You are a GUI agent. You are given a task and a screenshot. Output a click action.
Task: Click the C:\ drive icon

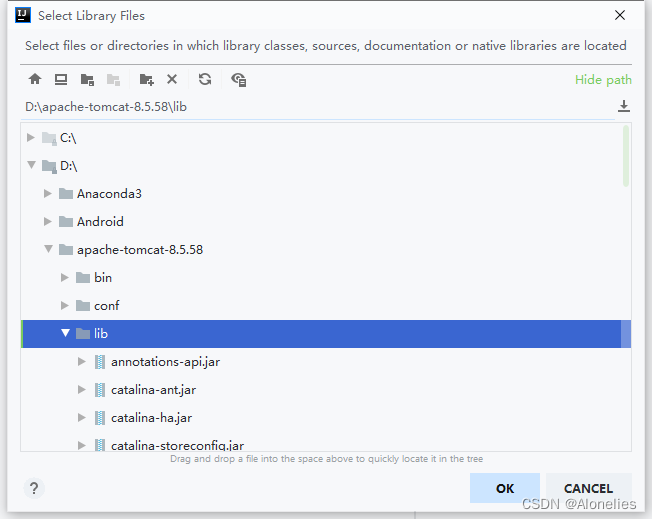pos(49,138)
